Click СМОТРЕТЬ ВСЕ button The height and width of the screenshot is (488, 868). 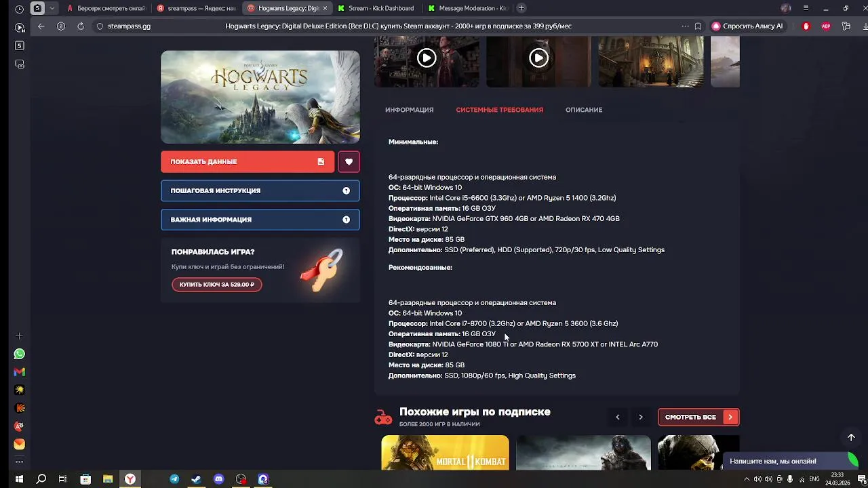coord(698,417)
